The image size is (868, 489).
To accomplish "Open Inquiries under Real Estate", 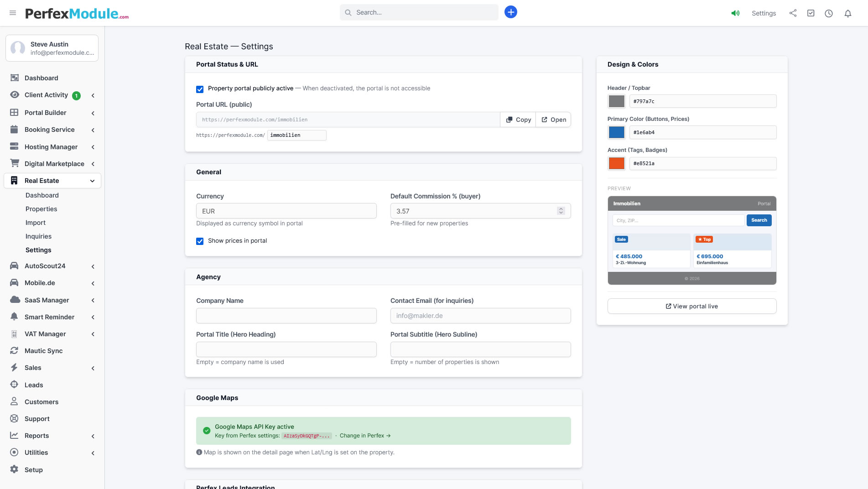I will [x=38, y=236].
